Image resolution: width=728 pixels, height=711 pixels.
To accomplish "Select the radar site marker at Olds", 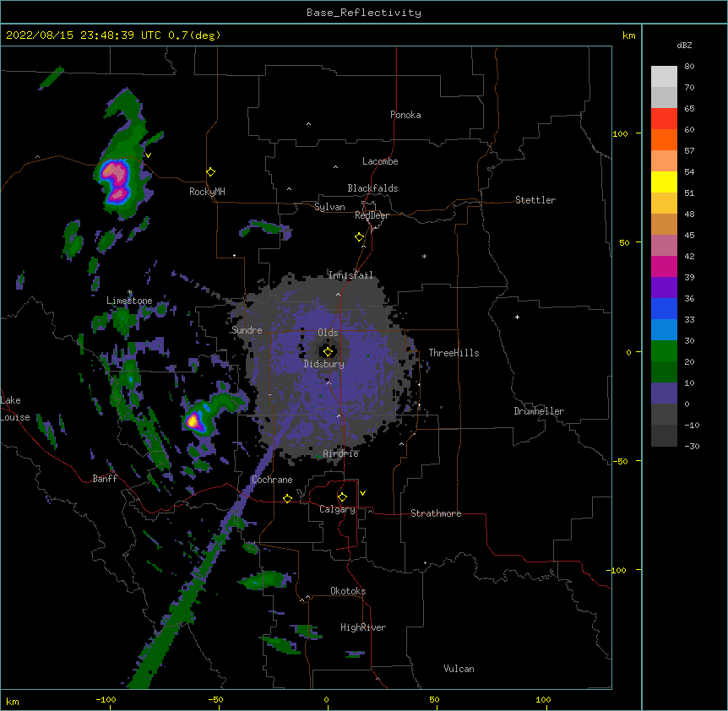I will (328, 352).
